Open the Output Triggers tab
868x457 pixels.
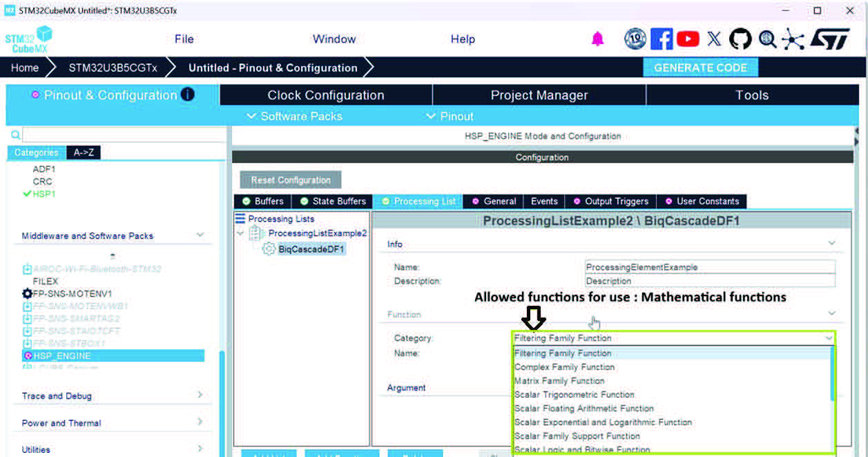coord(610,202)
